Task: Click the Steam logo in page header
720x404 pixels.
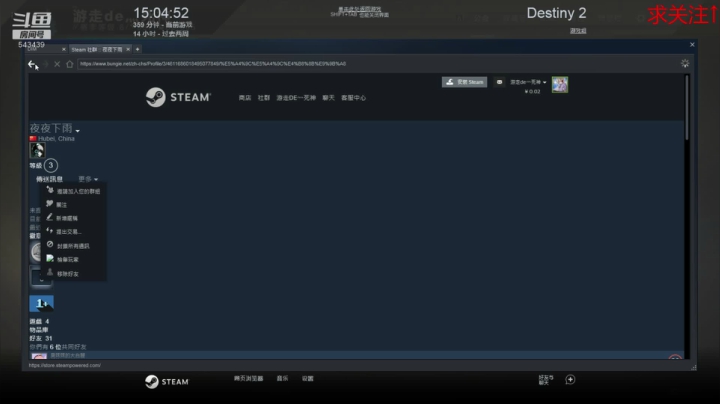Action: [x=178, y=97]
